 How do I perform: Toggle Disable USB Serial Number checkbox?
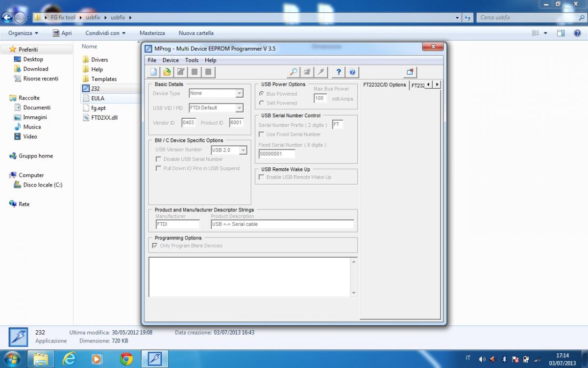(x=158, y=159)
